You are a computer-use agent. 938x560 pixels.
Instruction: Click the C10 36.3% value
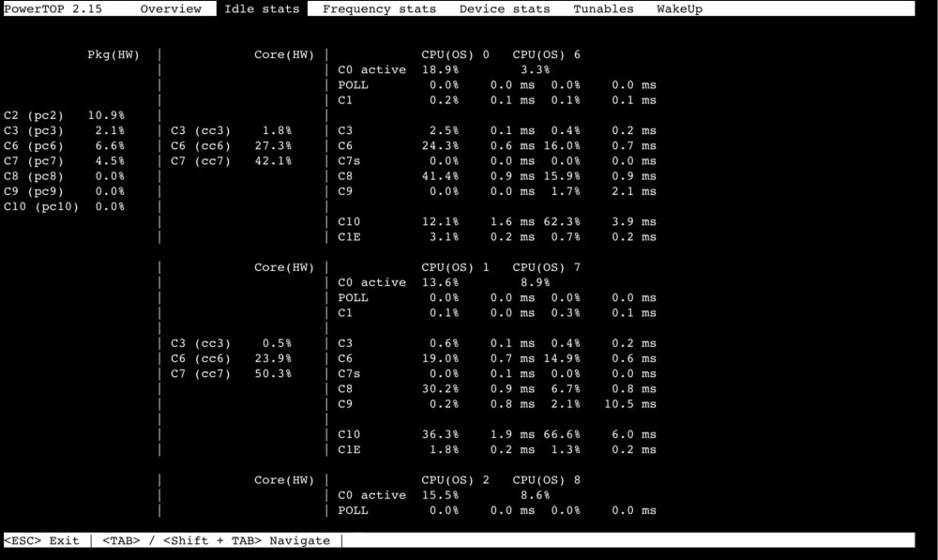point(440,434)
